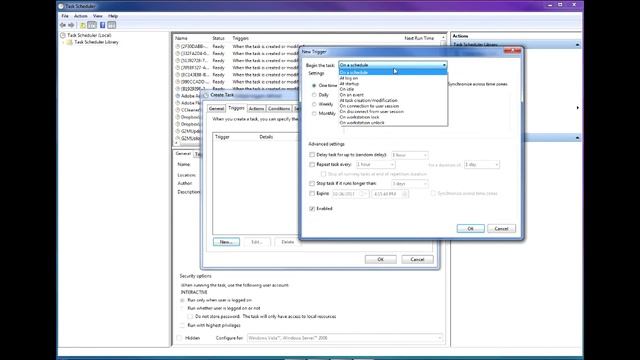Enable the Expire checkbox
Screen dimensions: 640x360
tap(312, 193)
